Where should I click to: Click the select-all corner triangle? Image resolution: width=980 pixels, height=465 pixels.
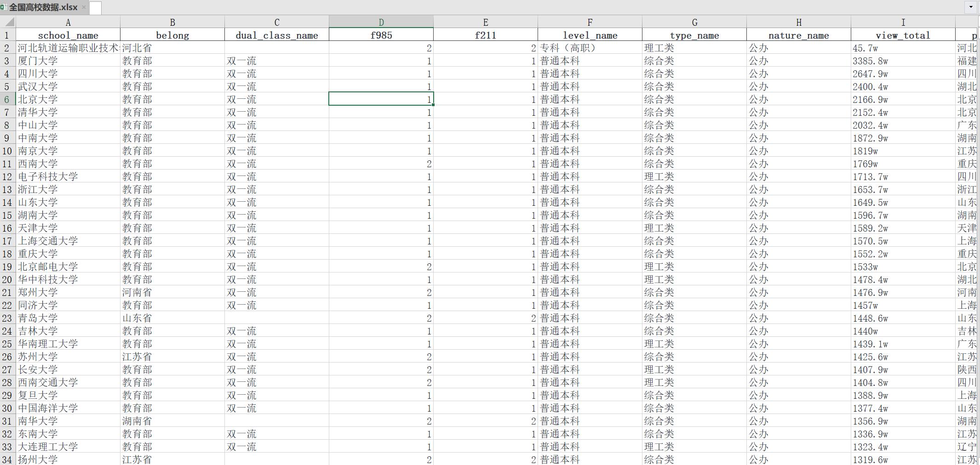tap(8, 22)
